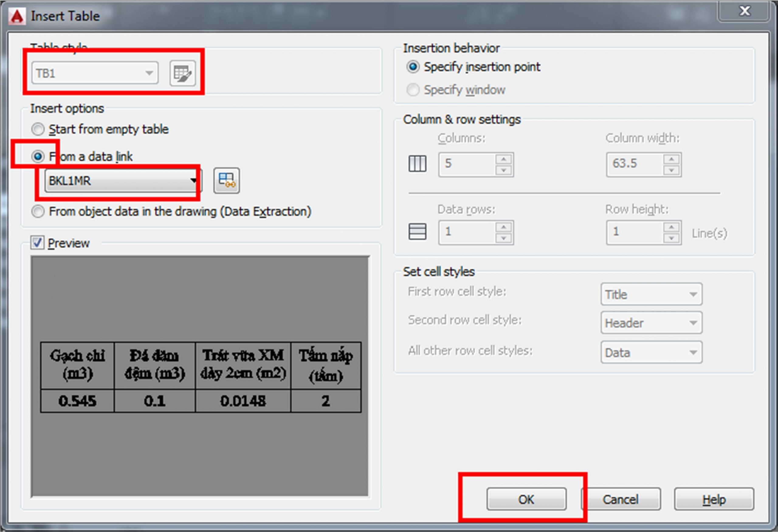Screen dimensions: 778x532
Task: Open the Data row cell style dropdown
Action: [x=651, y=352]
